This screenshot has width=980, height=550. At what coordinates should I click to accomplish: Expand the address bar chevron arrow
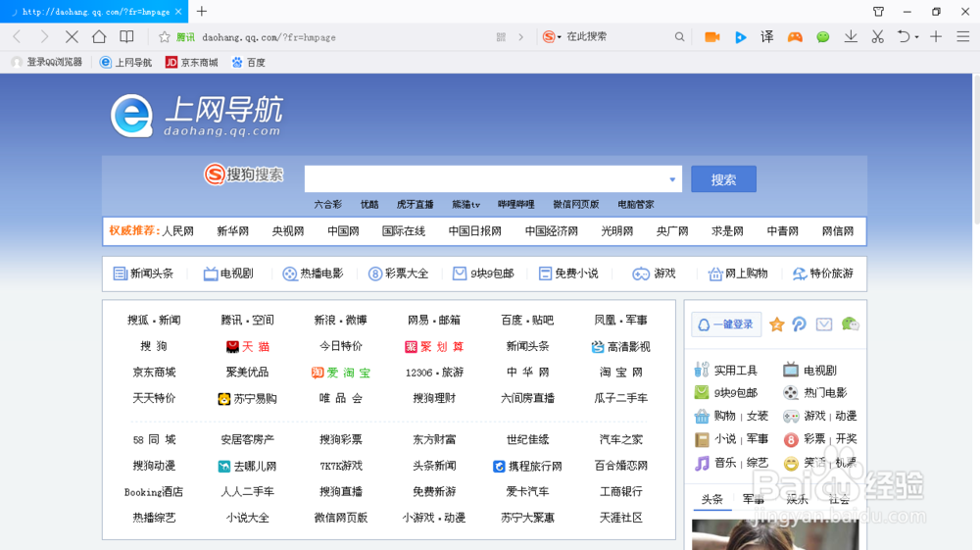520,37
